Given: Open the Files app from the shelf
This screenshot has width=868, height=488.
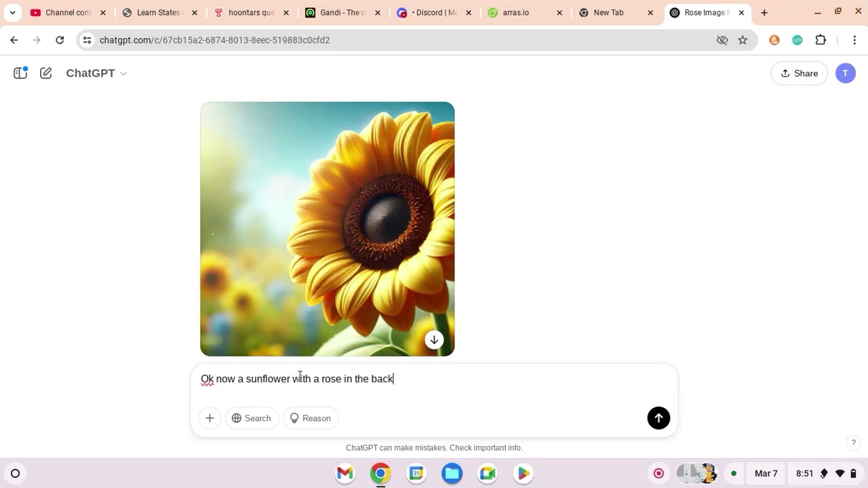Looking at the screenshot, I should click(x=452, y=473).
